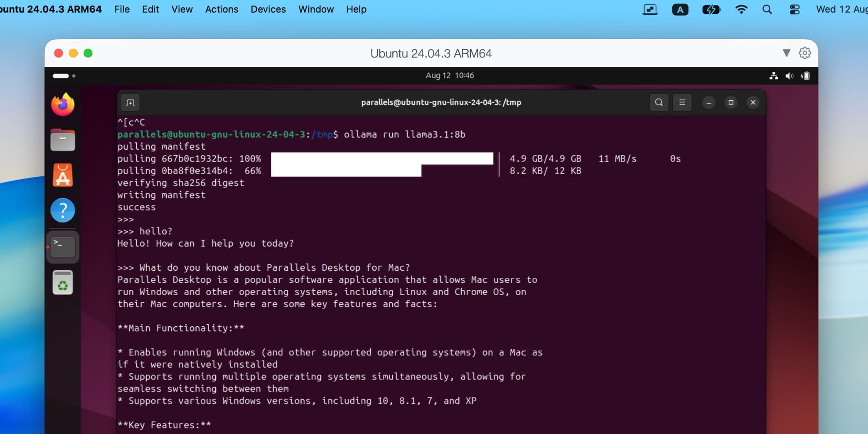
Task: Maximize the terminal window
Action: pyautogui.click(x=731, y=102)
